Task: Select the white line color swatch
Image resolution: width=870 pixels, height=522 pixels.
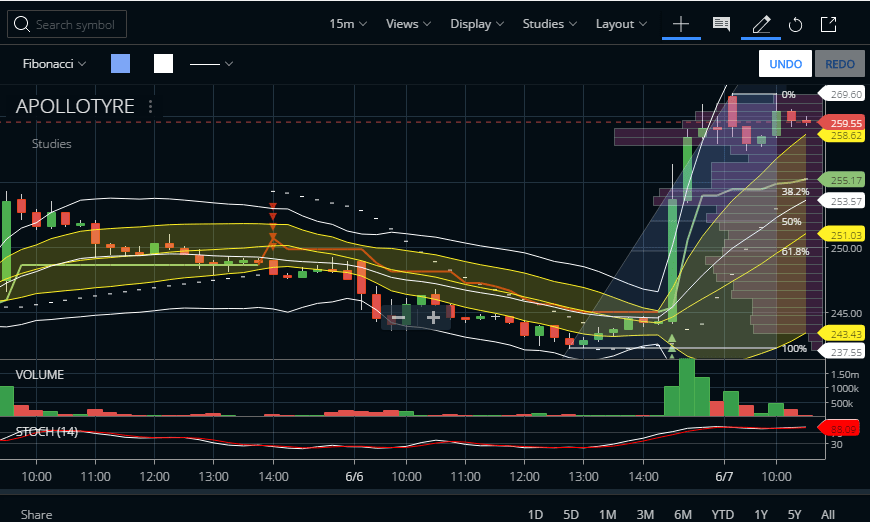Action: point(163,64)
